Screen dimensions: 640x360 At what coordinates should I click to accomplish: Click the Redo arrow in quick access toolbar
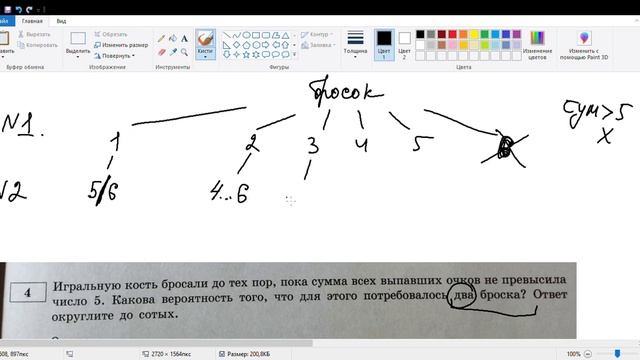[x=29, y=9]
